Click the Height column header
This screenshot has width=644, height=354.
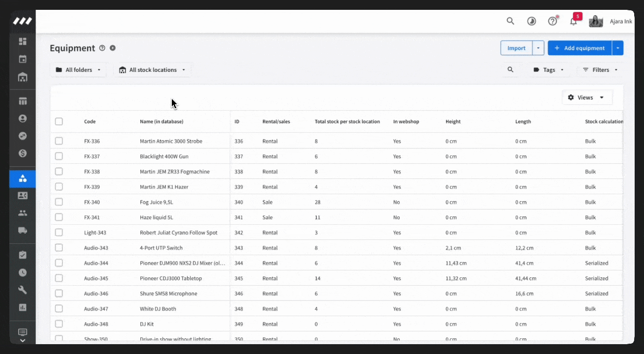pos(453,121)
